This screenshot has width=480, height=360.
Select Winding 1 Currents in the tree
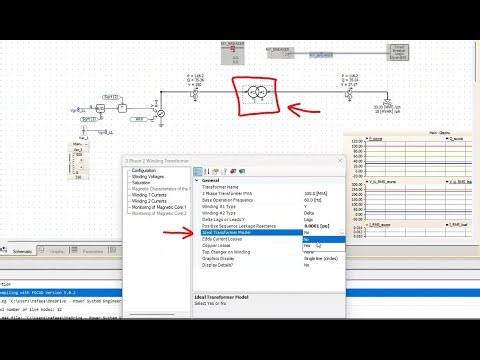click(x=149, y=195)
